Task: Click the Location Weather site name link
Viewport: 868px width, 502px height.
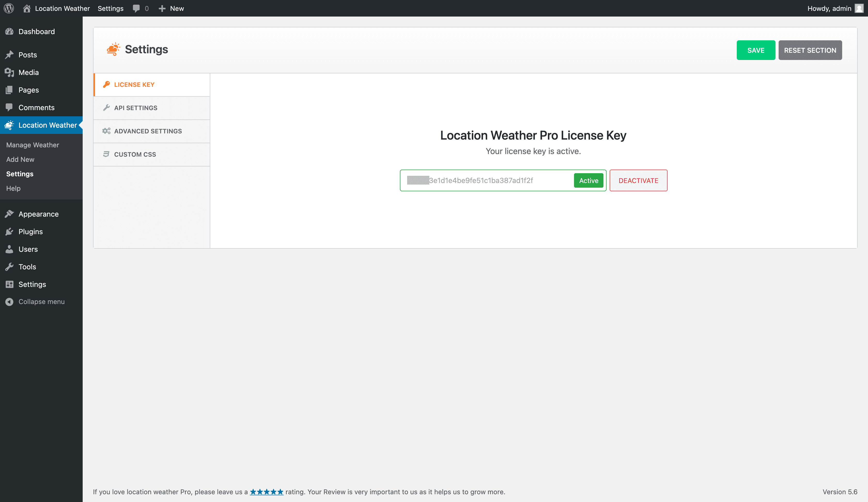Action: point(62,8)
